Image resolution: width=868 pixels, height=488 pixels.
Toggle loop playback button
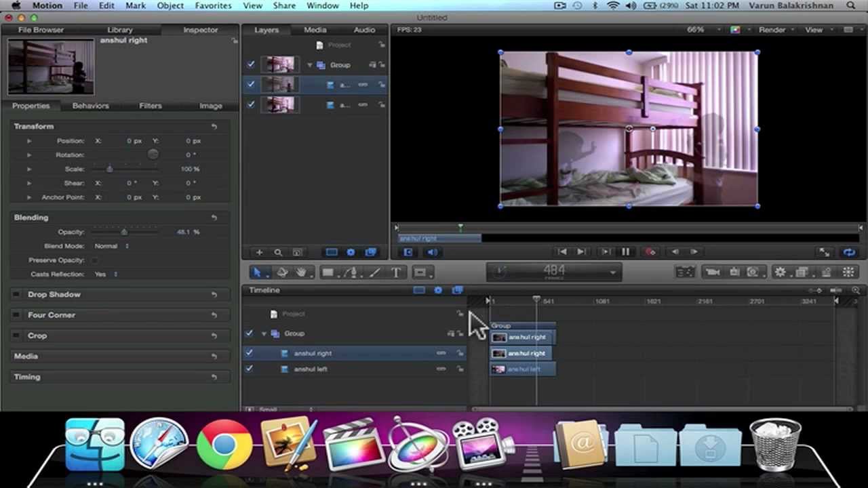coord(848,252)
